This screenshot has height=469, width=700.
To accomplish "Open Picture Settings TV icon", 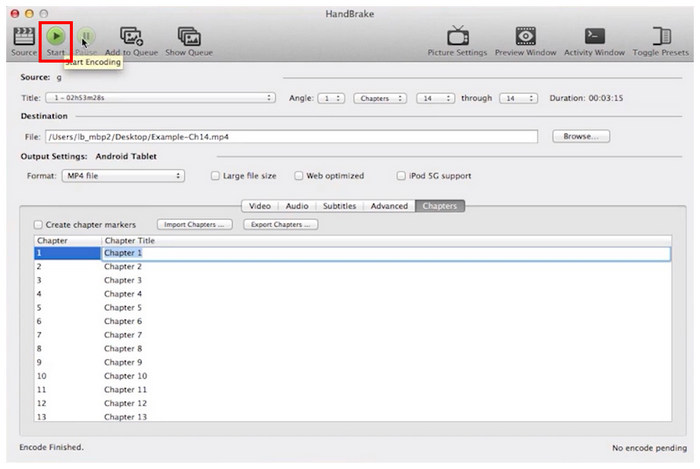I will [458, 36].
